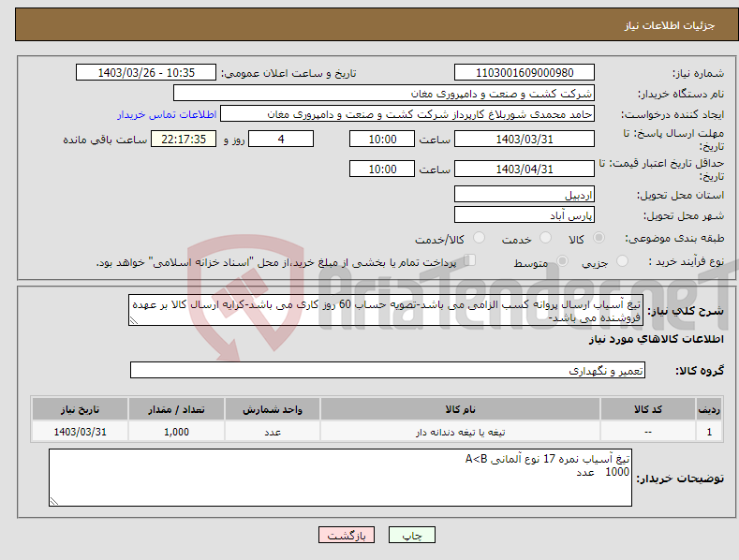Click the resize handle of توضیحات خریدار textarea
The image size is (739, 560).
[x=54, y=501]
